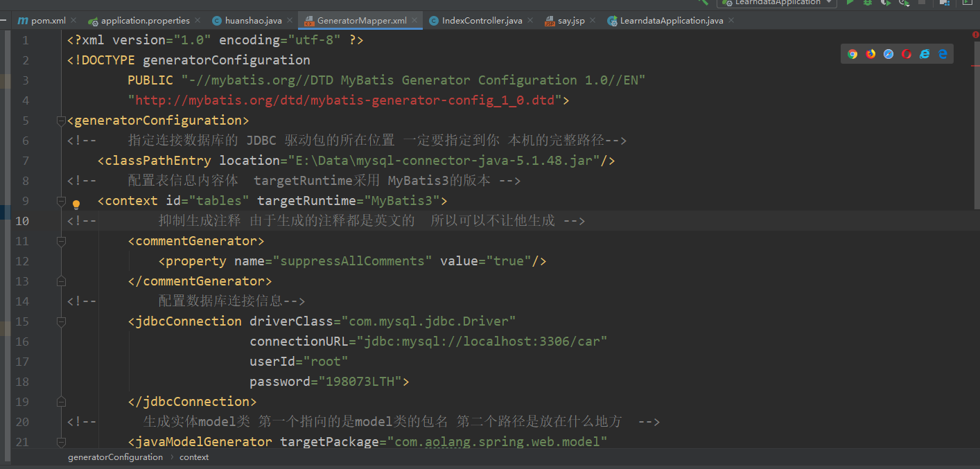
Task: Click the "com.aolang.spring.web.model" targetPackage value
Action: [x=498, y=442]
